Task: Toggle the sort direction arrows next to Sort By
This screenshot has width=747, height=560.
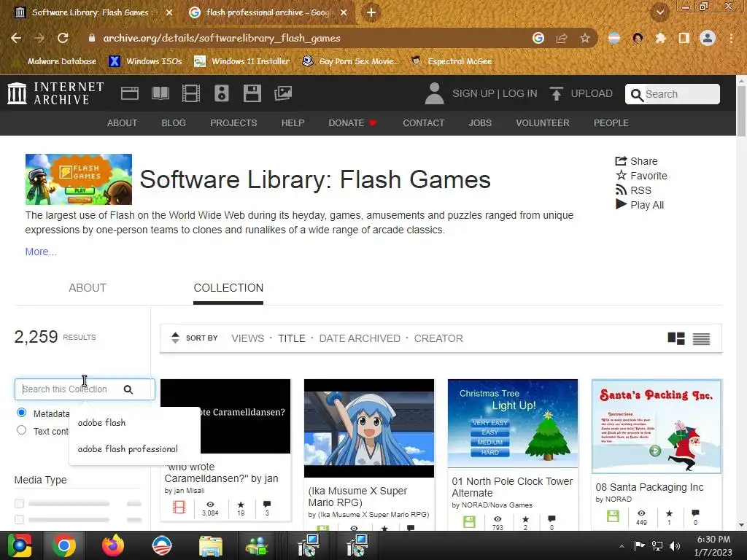Action: click(x=175, y=338)
